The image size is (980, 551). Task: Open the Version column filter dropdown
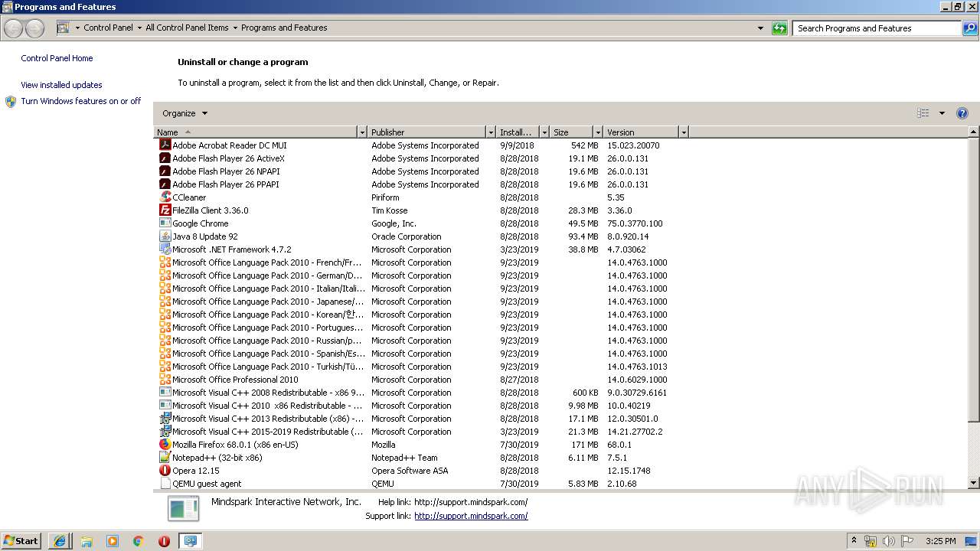[684, 132]
